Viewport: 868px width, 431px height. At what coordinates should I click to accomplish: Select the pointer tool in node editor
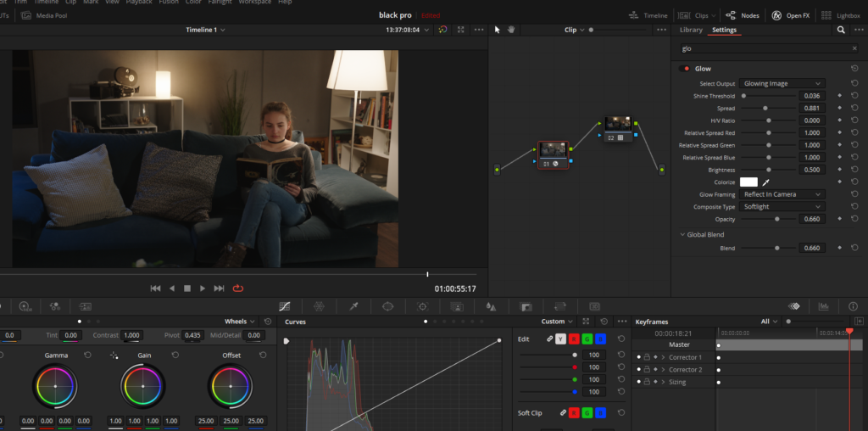point(497,30)
